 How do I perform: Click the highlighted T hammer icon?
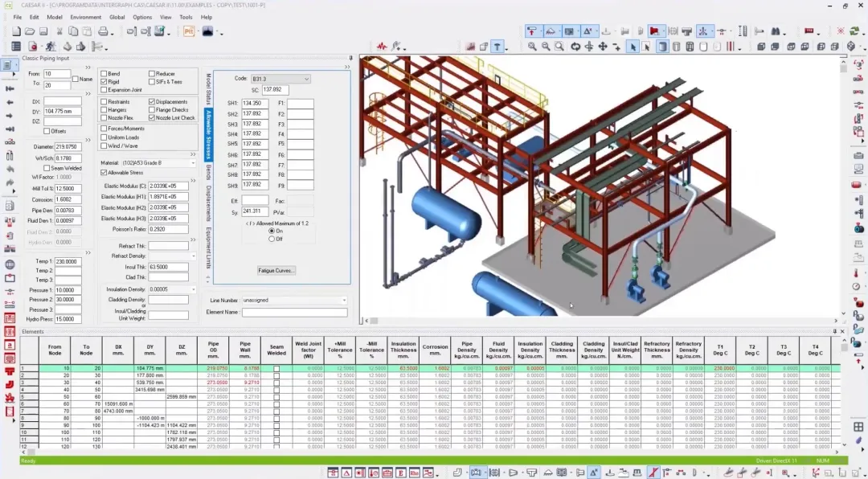click(497, 47)
